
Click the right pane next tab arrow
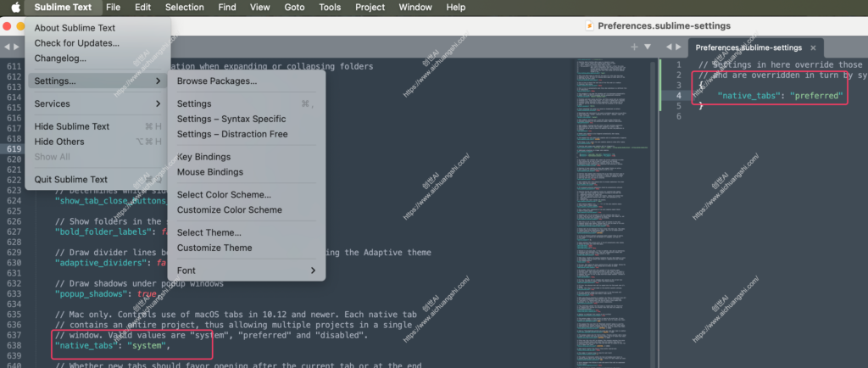coord(678,47)
